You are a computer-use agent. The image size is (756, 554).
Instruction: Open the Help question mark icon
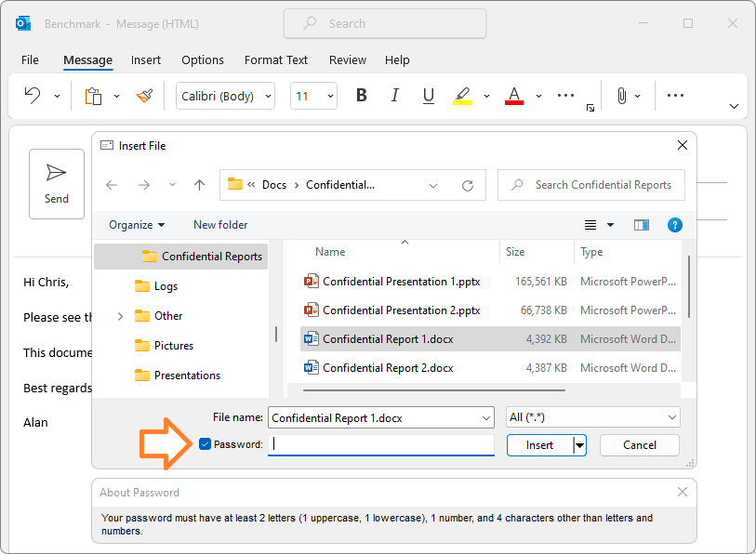[x=675, y=224]
